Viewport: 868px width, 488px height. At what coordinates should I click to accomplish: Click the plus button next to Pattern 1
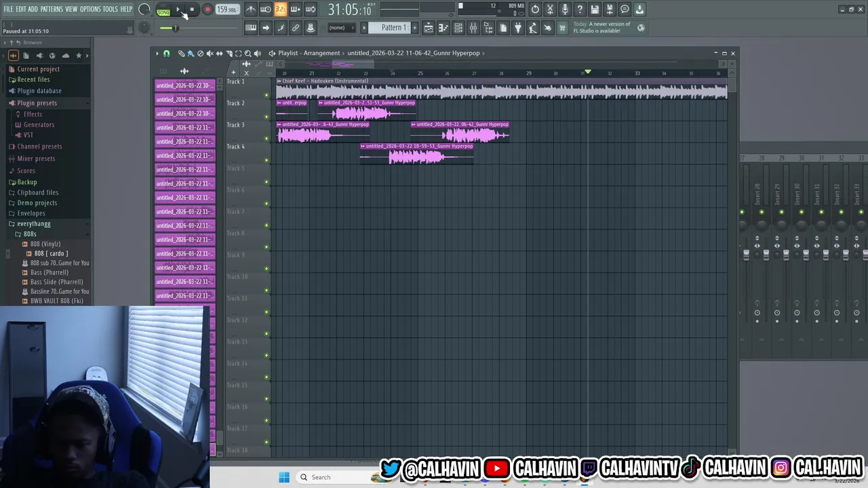[414, 28]
